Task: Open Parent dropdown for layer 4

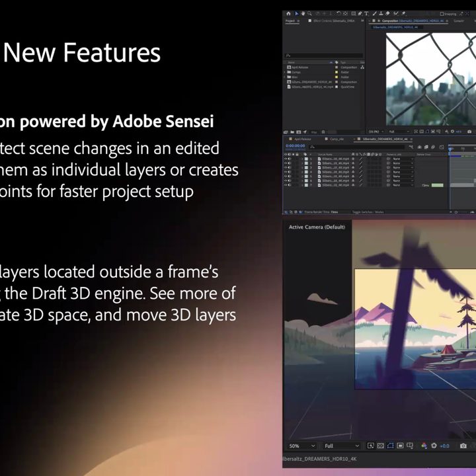Action: [403, 172]
